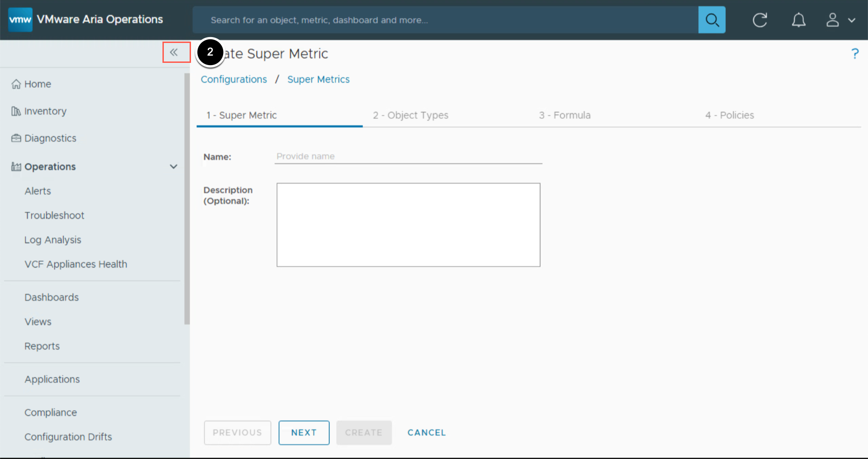The width and height of the screenshot is (868, 459).
Task: Focus the Description text area
Action: 408,225
